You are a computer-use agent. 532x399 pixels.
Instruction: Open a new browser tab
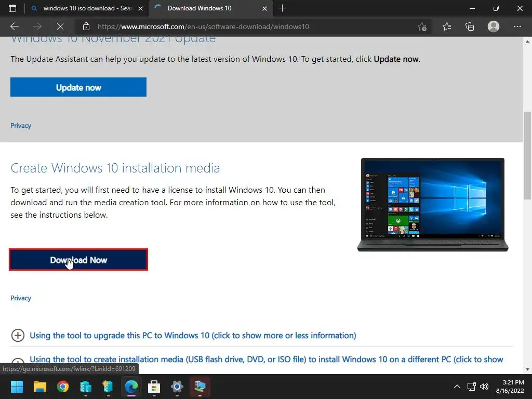(x=282, y=8)
